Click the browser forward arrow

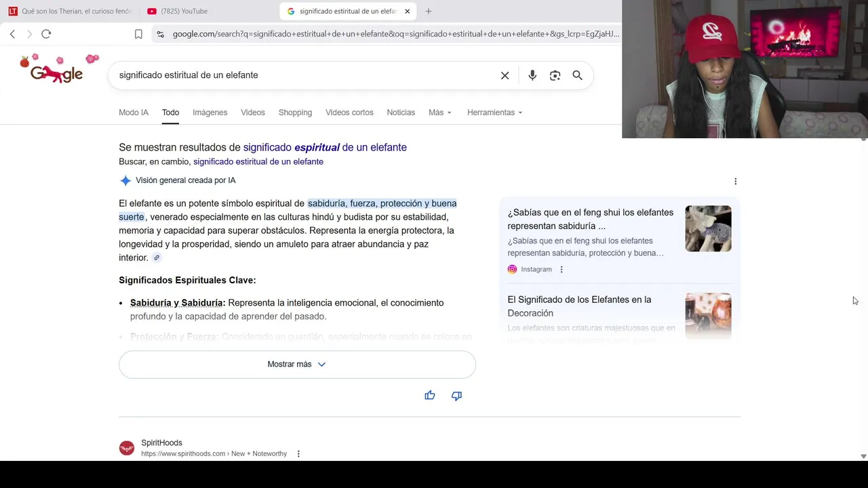(x=29, y=34)
